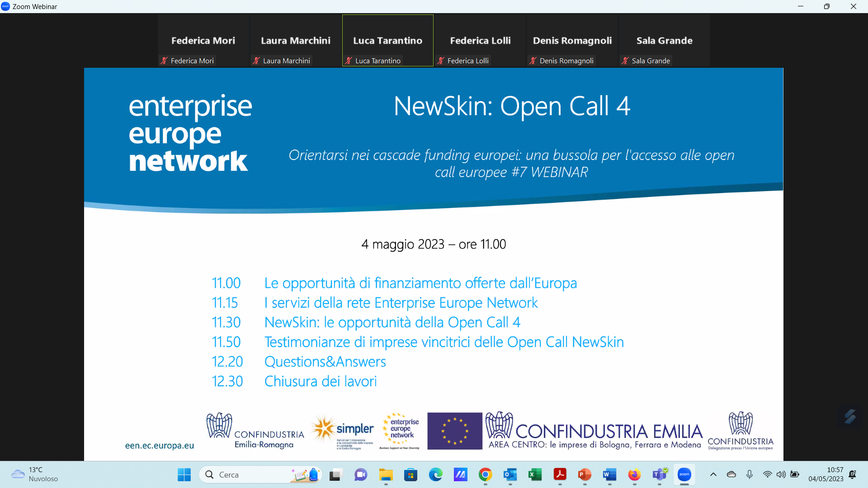The height and width of the screenshot is (488, 868).
Task: Open Adobe Acrobat from the taskbar
Action: pyautogui.click(x=560, y=474)
